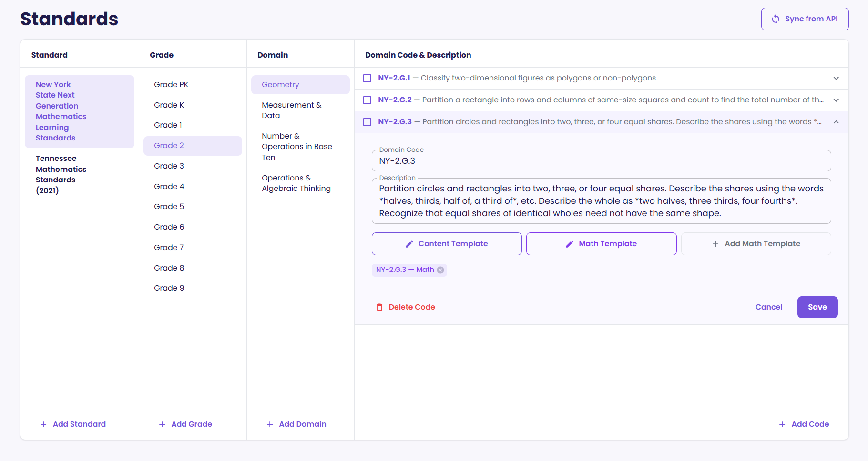Click plus icon next to Add Grade
Screen dimensions: 868x461
[x=162, y=424]
